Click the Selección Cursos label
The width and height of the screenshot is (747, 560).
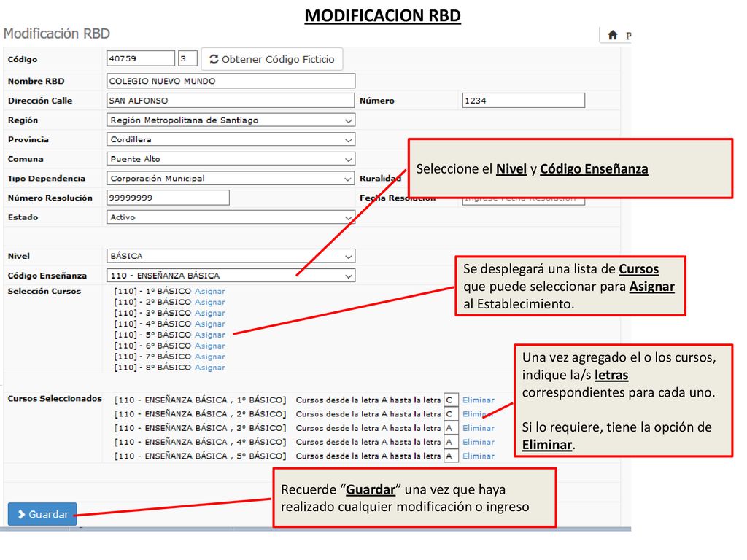pos(44,292)
